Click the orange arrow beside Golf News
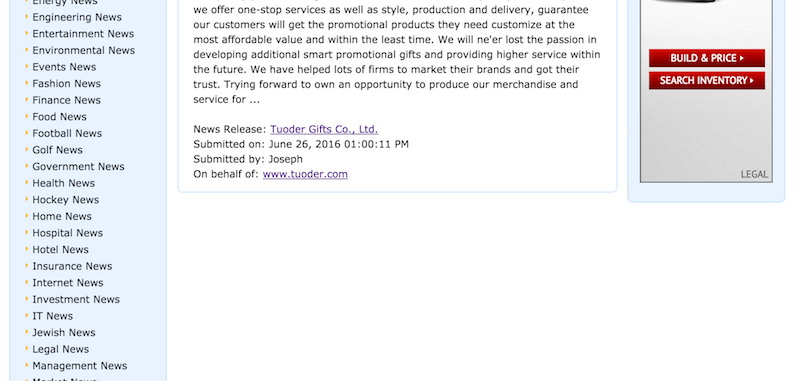 (27, 149)
